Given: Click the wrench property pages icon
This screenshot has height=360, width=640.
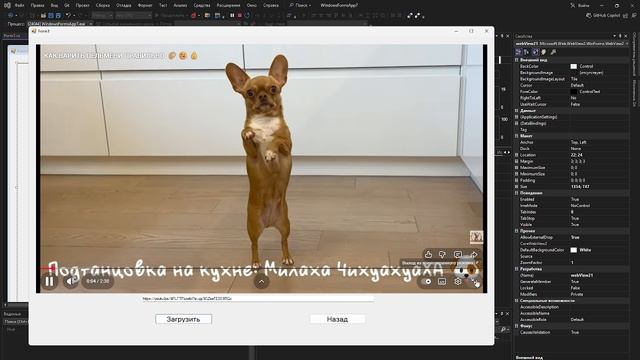Looking at the screenshot, I should tap(553, 52).
